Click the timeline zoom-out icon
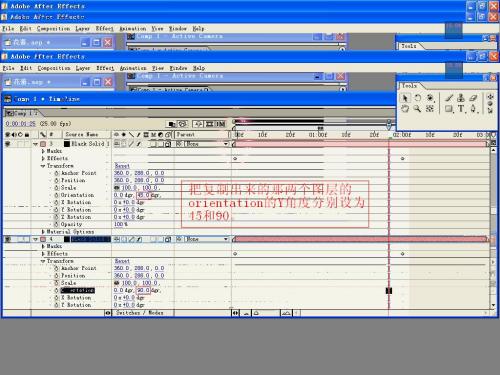 click(246, 313)
